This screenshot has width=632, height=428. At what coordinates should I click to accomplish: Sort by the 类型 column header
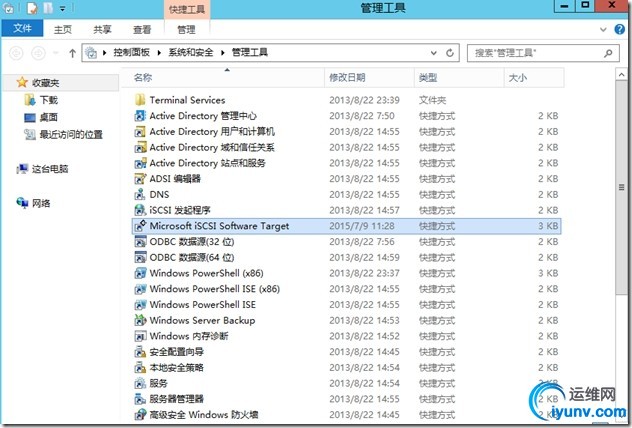pos(459,77)
